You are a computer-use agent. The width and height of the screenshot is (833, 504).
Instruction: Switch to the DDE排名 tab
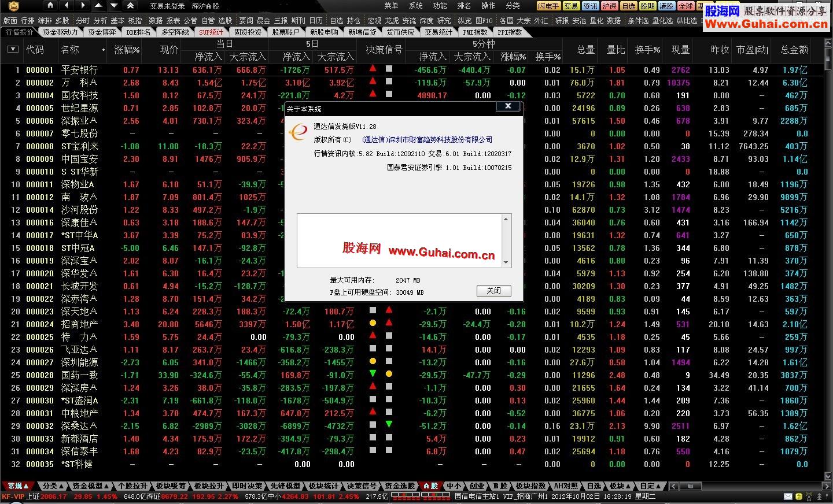click(138, 32)
